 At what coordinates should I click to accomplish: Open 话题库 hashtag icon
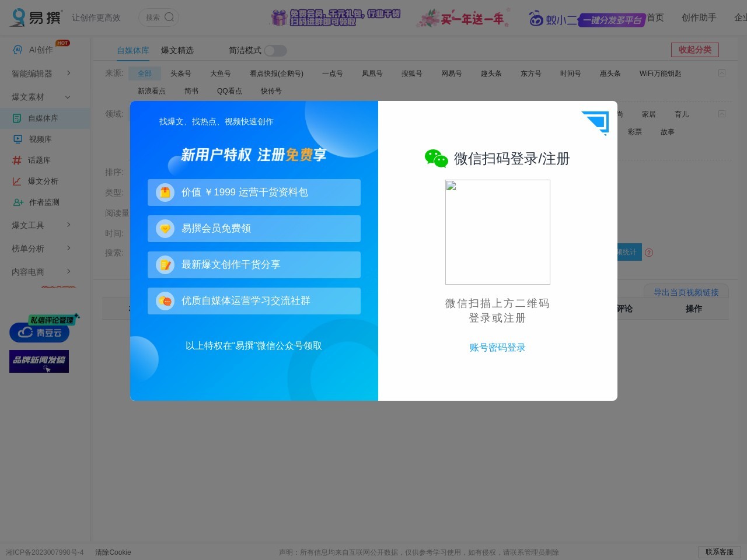click(17, 160)
